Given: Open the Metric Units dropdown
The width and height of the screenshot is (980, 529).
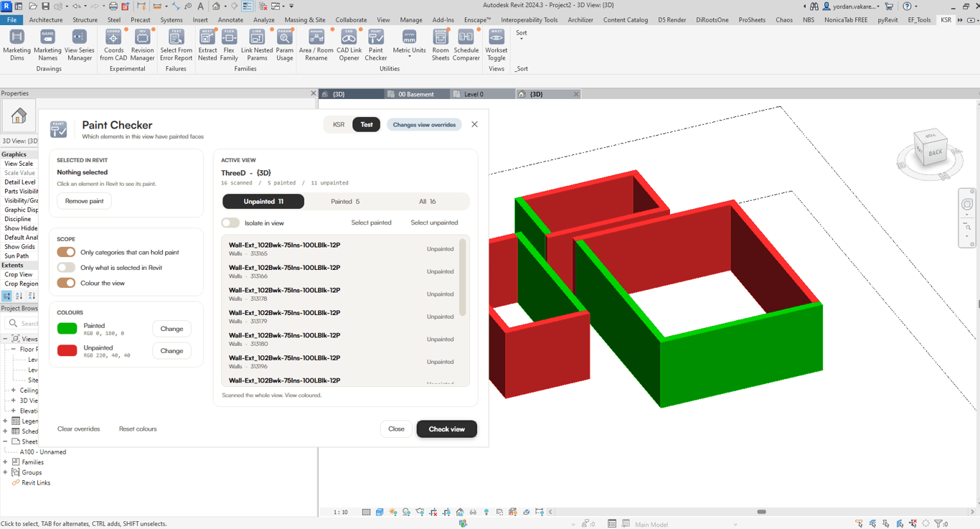Looking at the screenshot, I should point(409,45).
